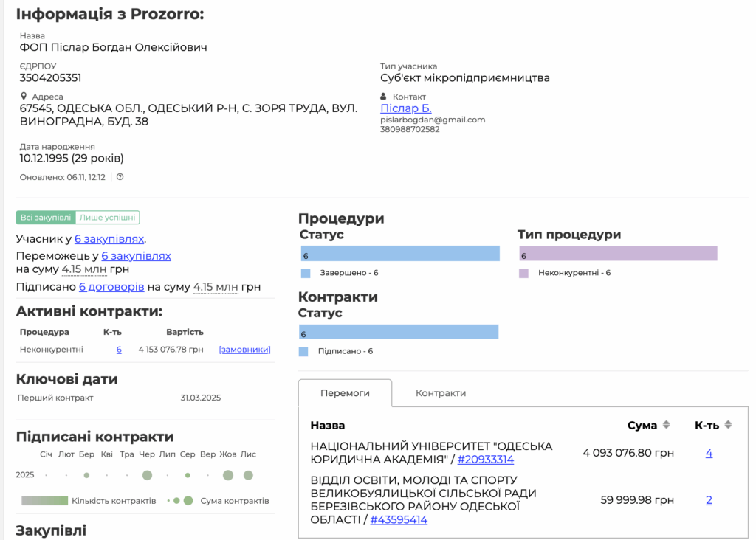Image resolution: width=756 pixels, height=540 pixels.
Task: Open customer code link #43595414
Action: click(399, 520)
